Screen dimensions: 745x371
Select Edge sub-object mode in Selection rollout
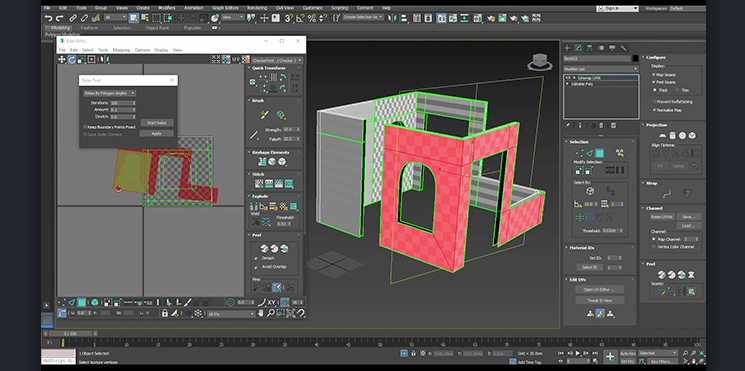tap(590, 153)
